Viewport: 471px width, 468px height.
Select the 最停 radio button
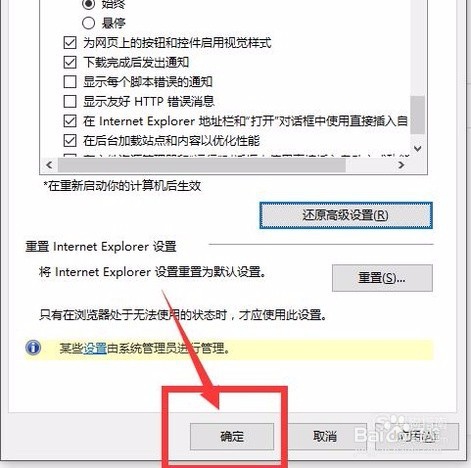(x=89, y=23)
